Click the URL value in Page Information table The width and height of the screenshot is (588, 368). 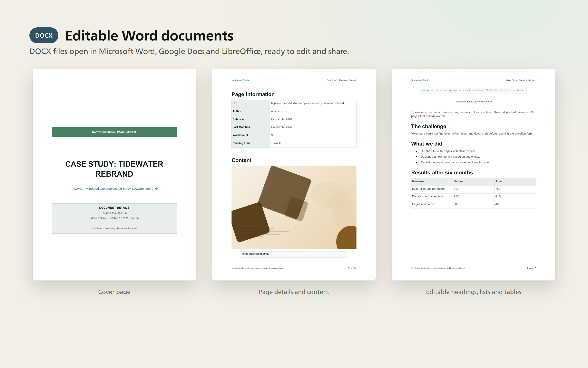pyautogui.click(x=308, y=103)
